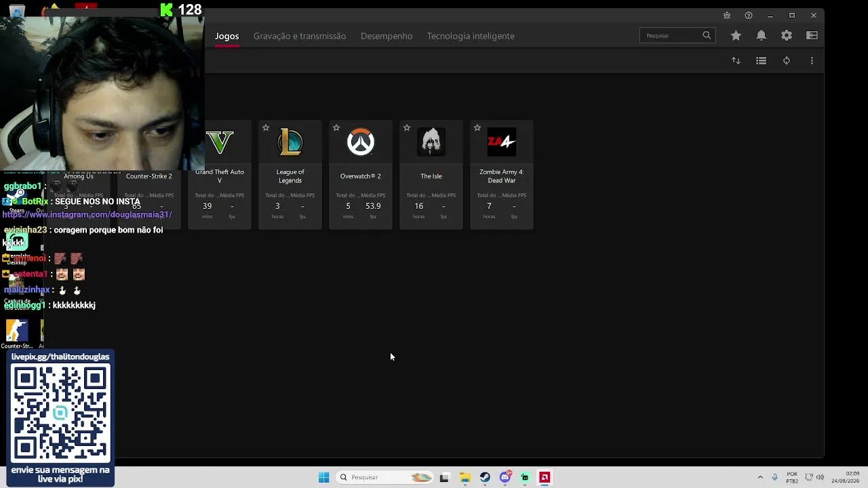Focus the taskbar Pesquisar search box
Viewport: 868px width, 488px height.
385,477
